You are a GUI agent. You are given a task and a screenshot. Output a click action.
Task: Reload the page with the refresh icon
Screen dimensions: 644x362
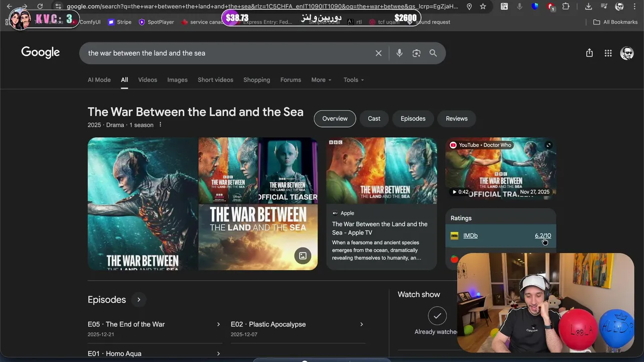40,7
